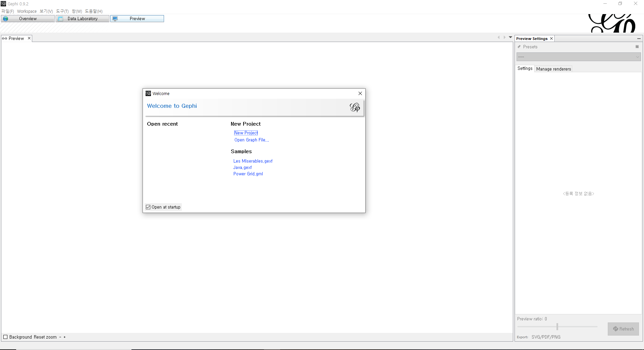
Task: Click the Open Graph File... link
Action: pyautogui.click(x=252, y=140)
